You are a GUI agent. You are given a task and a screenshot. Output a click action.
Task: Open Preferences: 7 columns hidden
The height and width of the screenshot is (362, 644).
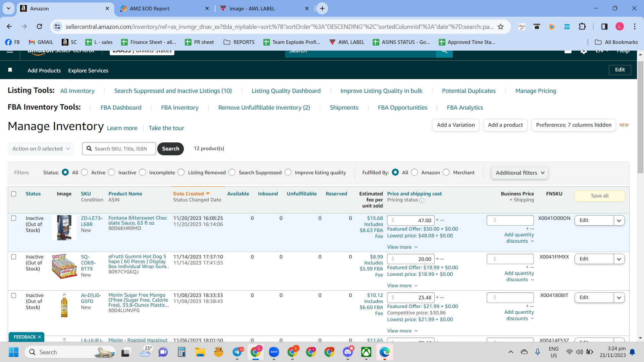point(574,125)
